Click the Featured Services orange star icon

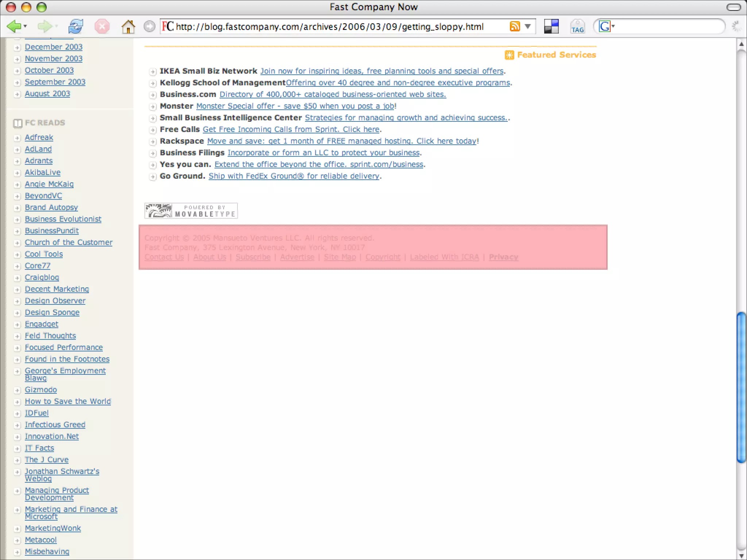click(509, 55)
